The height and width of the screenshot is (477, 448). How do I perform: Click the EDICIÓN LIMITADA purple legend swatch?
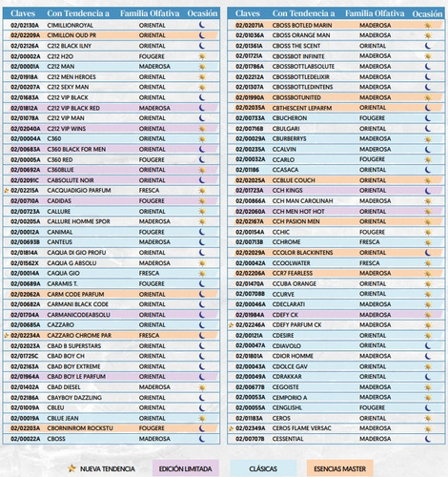[186, 468]
